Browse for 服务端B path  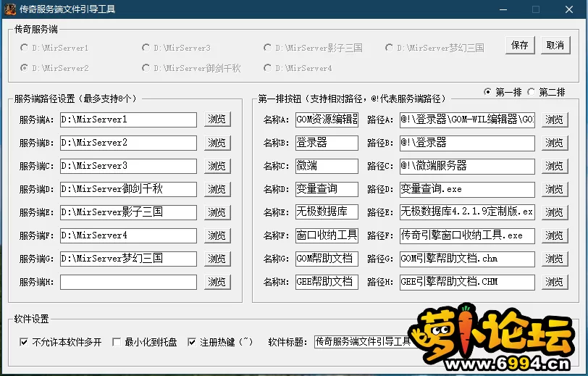click(217, 143)
